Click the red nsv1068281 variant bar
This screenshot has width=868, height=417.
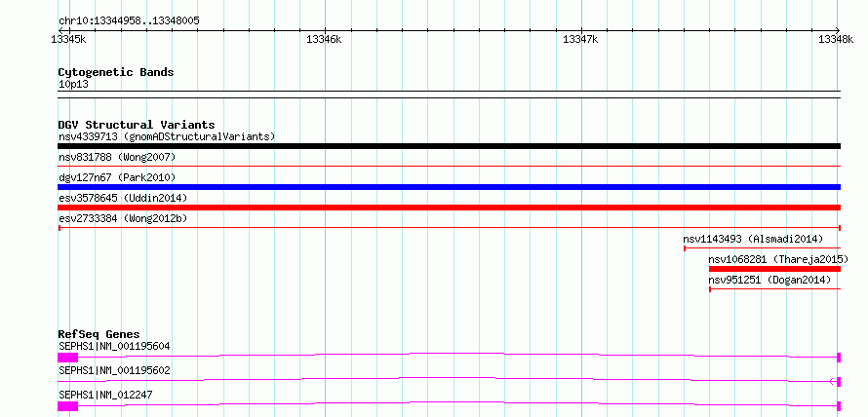click(775, 269)
